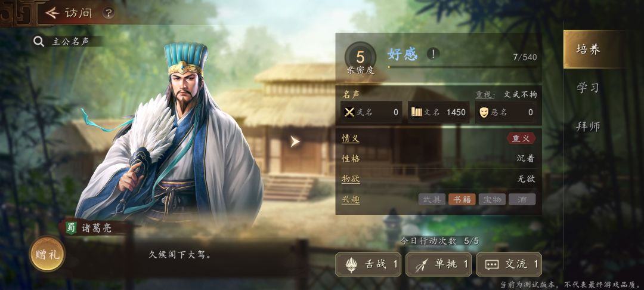Tap the exclamation info icon beside 好感
This screenshot has height=290, width=644.
(x=433, y=53)
